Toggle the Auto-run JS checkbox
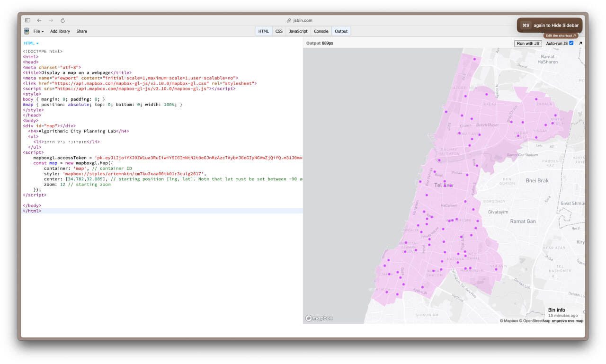The width and height of the screenshot is (606, 364). (571, 43)
